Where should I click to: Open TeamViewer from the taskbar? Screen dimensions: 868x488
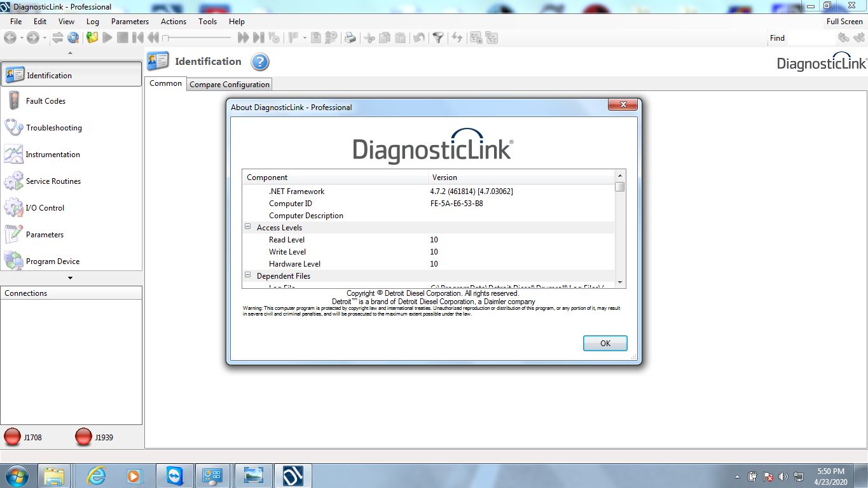pos(174,476)
